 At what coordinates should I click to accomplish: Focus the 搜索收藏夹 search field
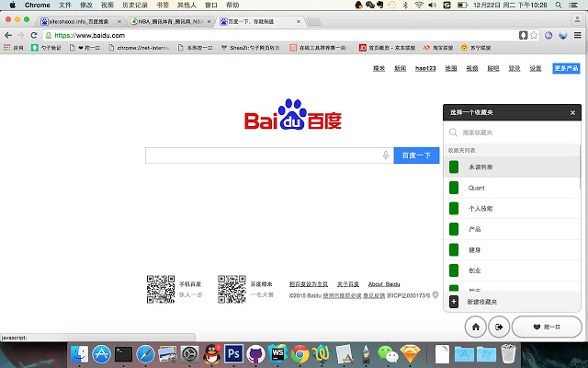coord(513,132)
